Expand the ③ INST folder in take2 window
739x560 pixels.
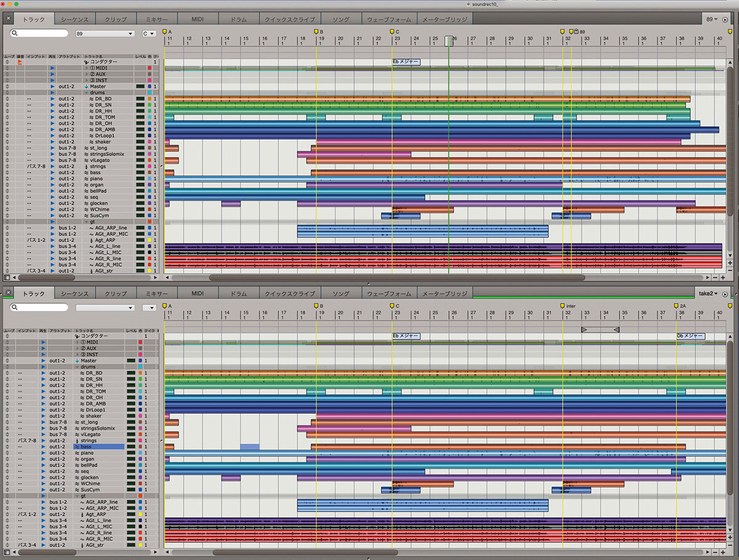coord(77,355)
